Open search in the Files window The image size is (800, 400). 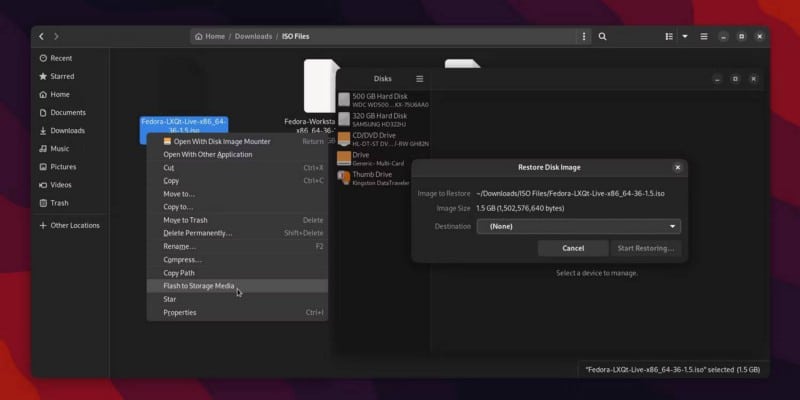(x=603, y=37)
